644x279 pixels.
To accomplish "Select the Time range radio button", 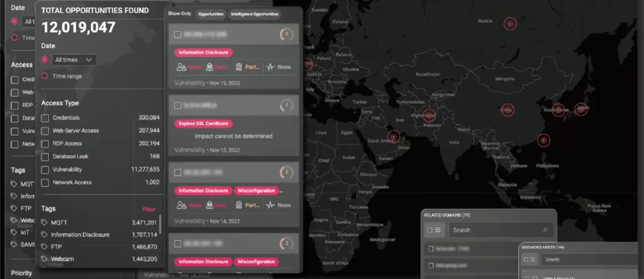I will 45,76.
